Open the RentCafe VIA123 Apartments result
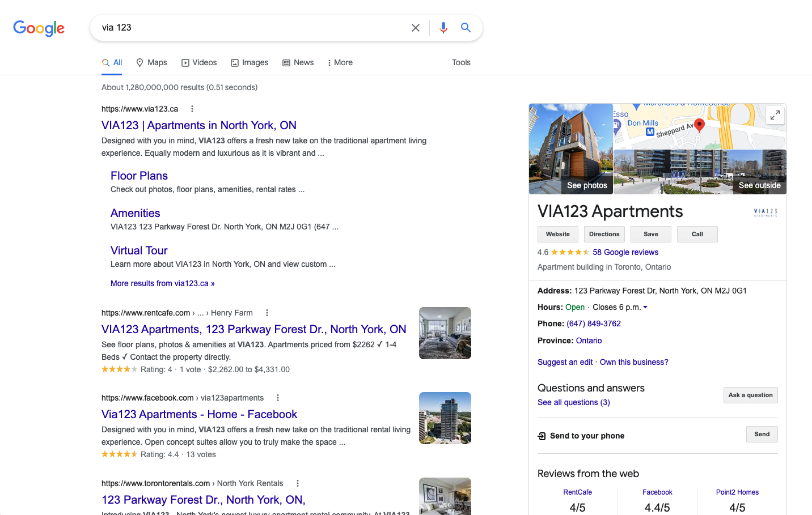The image size is (812, 515). point(254,329)
